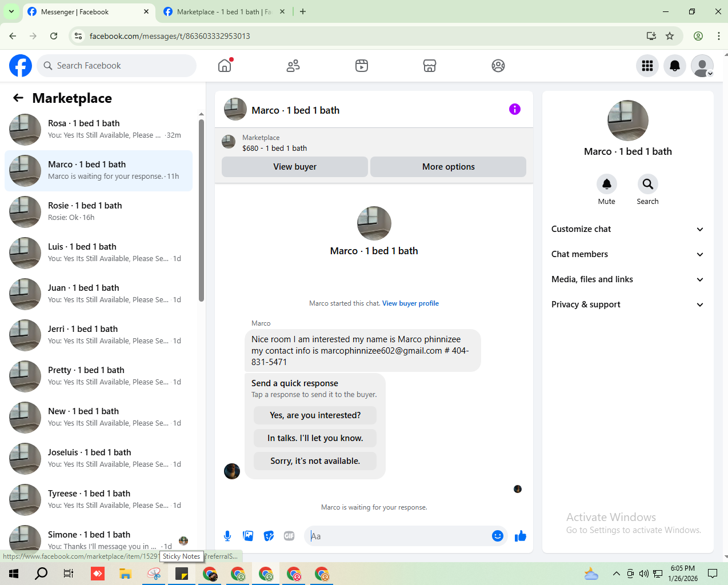The image size is (728, 585).
Task: Click the browser address bar URL
Action: tap(170, 36)
